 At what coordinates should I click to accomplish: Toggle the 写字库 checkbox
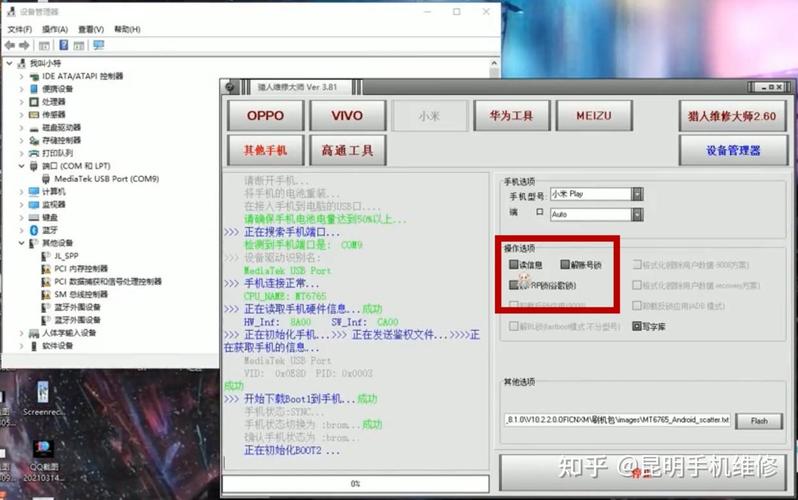click(637, 326)
